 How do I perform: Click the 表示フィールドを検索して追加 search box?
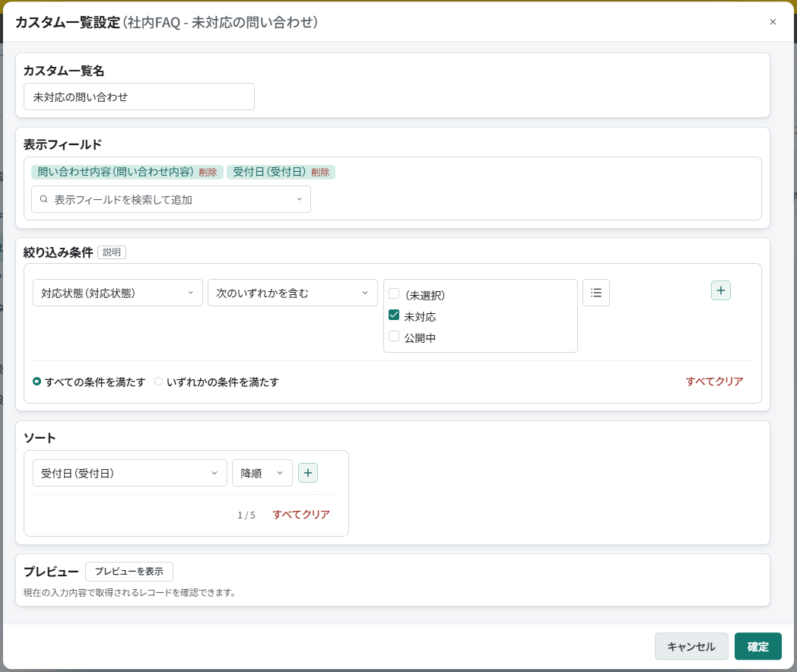pyautogui.click(x=171, y=199)
